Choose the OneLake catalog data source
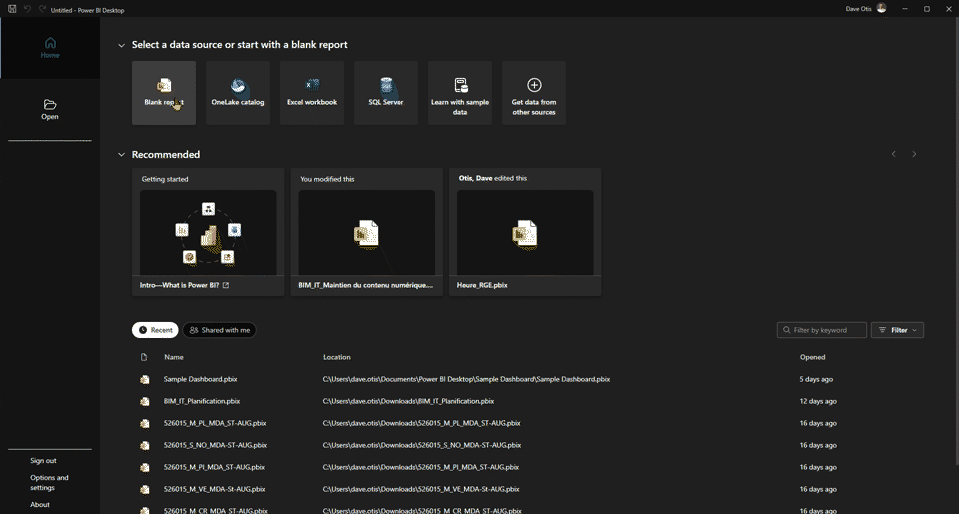Image resolution: width=959 pixels, height=514 pixels. (238, 93)
